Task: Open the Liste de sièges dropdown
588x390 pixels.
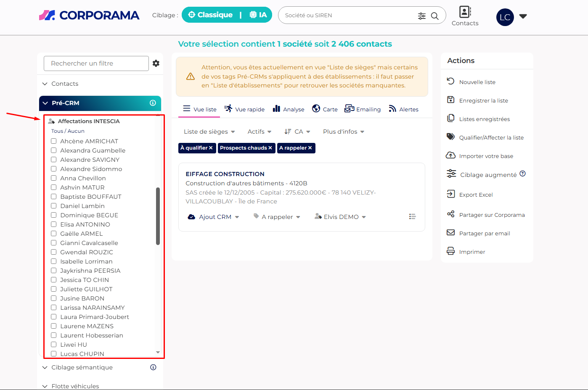Action: pos(209,132)
